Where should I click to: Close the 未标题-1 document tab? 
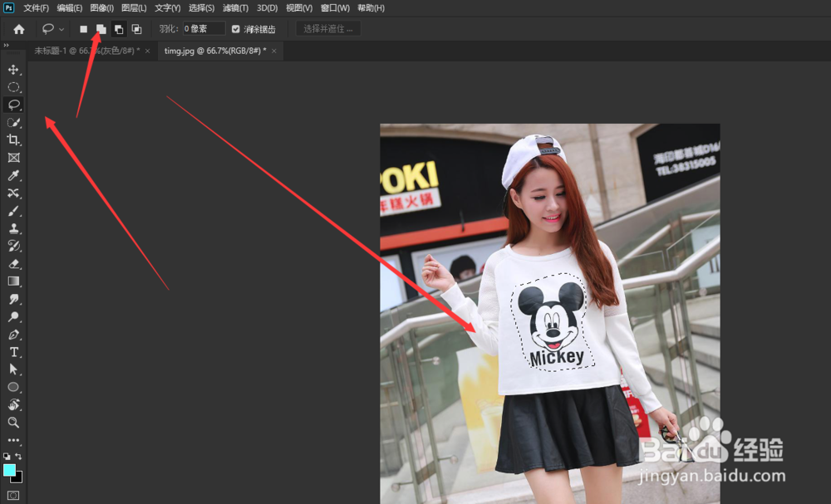(x=147, y=51)
